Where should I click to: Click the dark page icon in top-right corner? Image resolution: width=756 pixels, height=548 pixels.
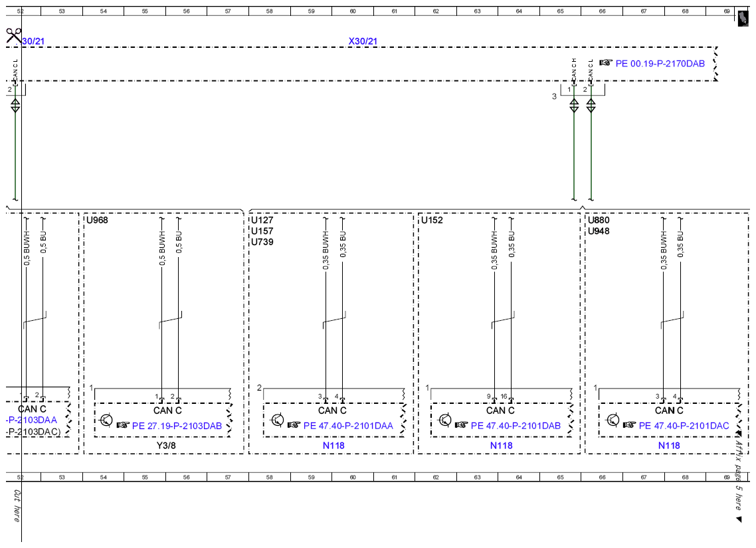[x=743, y=19]
